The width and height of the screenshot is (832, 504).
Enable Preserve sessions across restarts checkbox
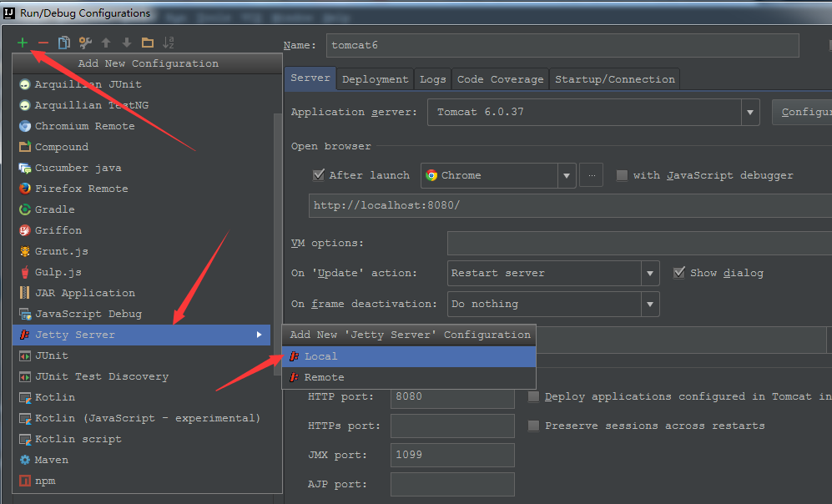[534, 426]
